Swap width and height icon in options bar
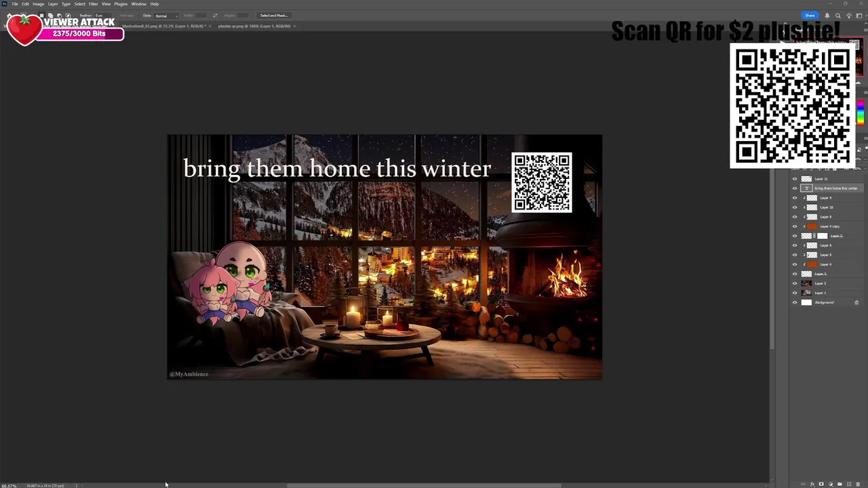Image resolution: width=868 pixels, height=488 pixels. click(215, 16)
